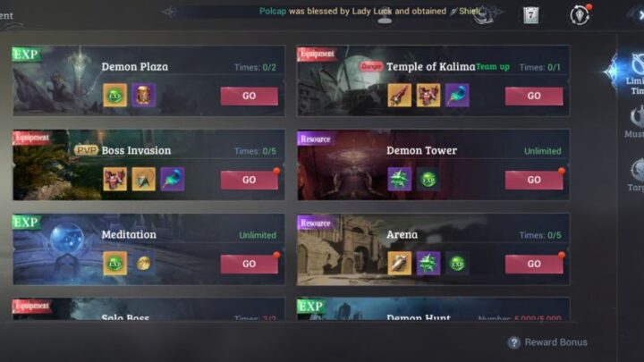Select the green crystal reward in Demon Tower
Screen dimensions: 644x362
pyautogui.click(x=399, y=179)
